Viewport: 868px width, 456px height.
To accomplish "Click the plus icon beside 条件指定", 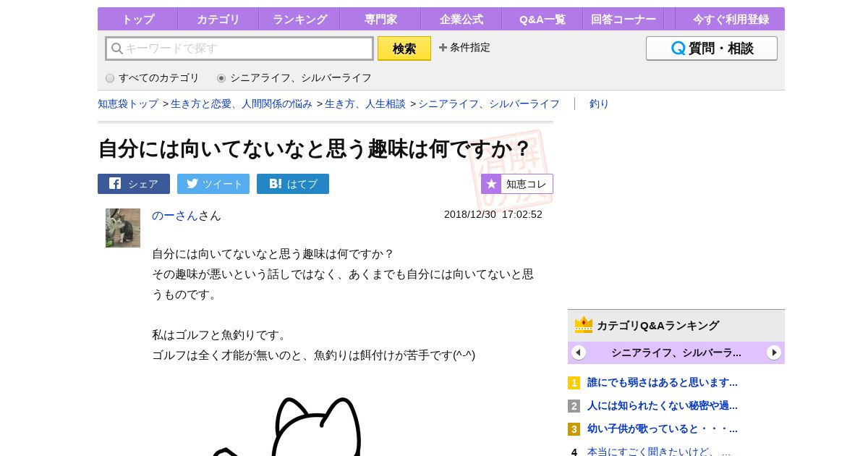I will tap(443, 48).
